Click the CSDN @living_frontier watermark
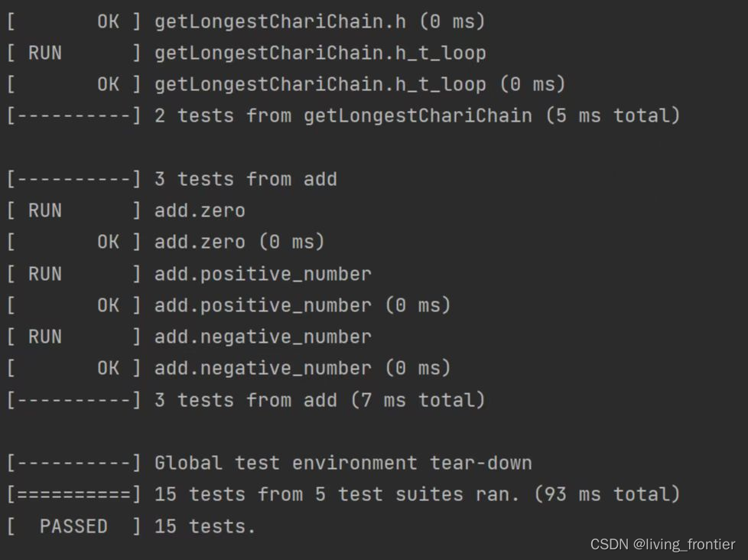 662,544
